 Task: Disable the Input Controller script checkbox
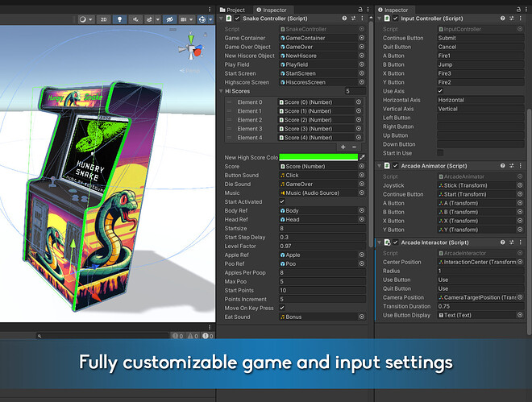click(x=395, y=19)
